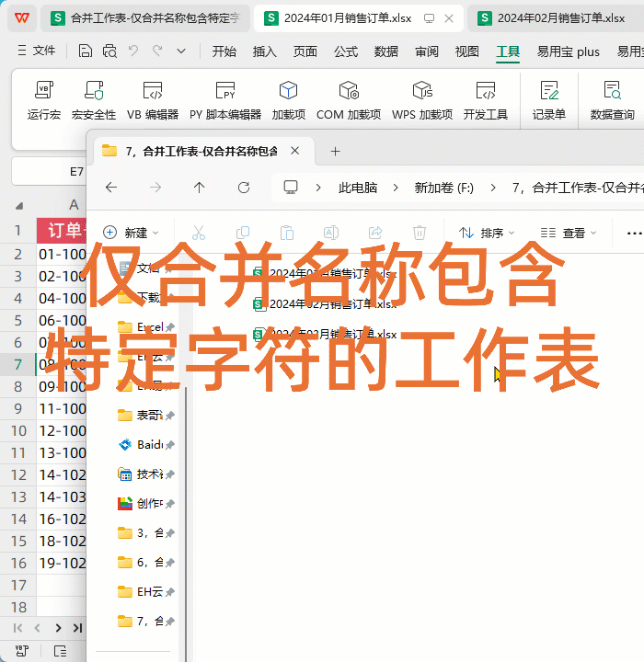Expand quick access toolbar dropdown arrow

(181, 51)
